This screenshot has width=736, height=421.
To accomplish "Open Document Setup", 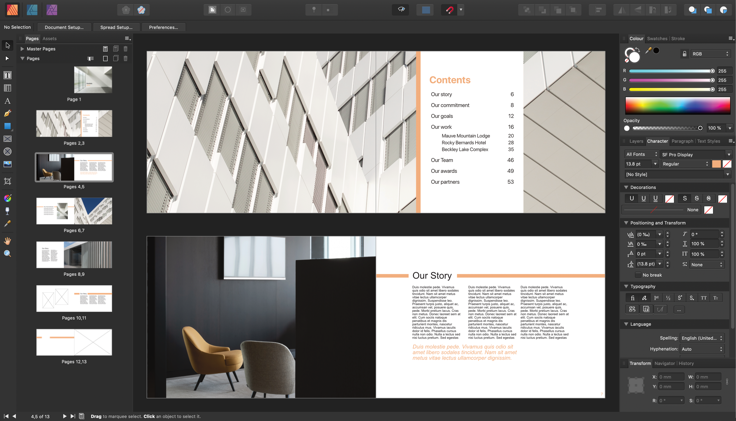I will [64, 27].
